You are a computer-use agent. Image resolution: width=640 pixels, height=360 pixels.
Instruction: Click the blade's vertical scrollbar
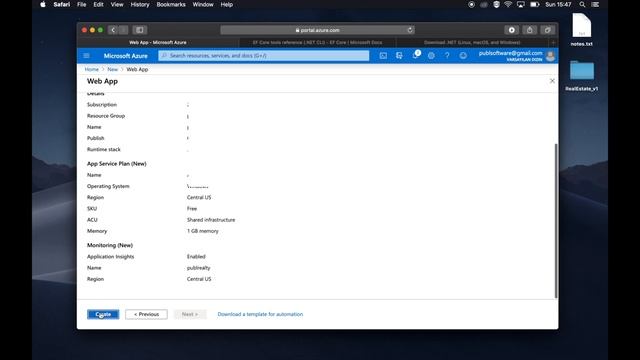coord(556,220)
